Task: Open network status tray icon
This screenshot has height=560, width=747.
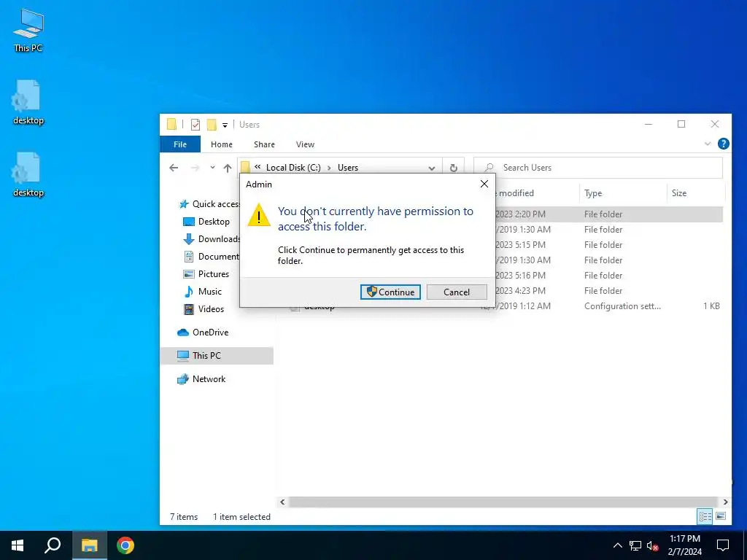Action: pyautogui.click(x=635, y=545)
